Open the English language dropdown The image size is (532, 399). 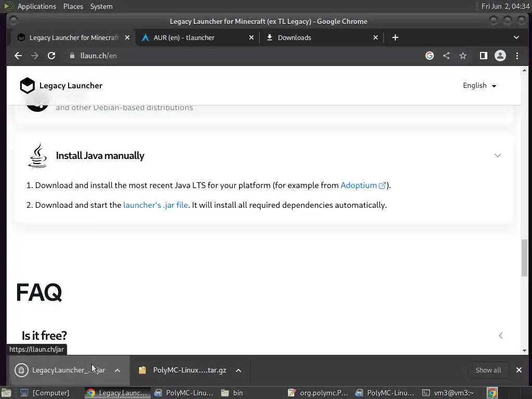(480, 86)
